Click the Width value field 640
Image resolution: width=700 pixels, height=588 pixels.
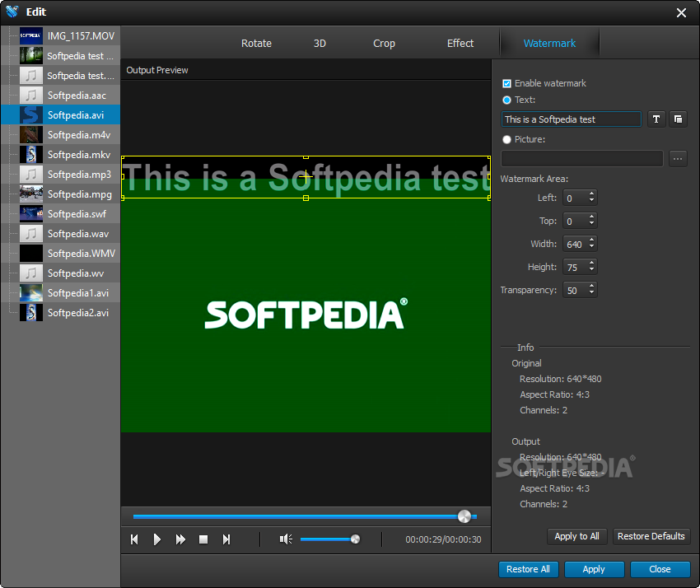pos(575,245)
